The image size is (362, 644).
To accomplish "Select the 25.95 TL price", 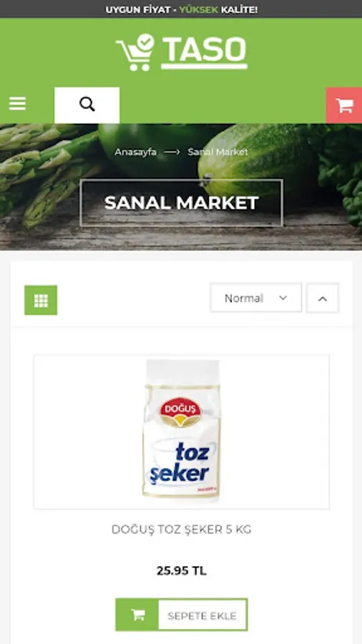I will [182, 571].
